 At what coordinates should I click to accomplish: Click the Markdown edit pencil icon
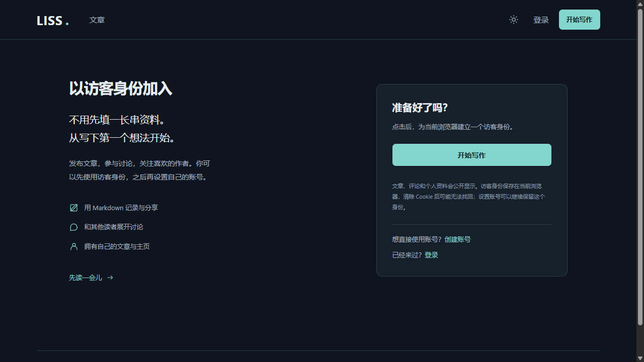click(74, 208)
